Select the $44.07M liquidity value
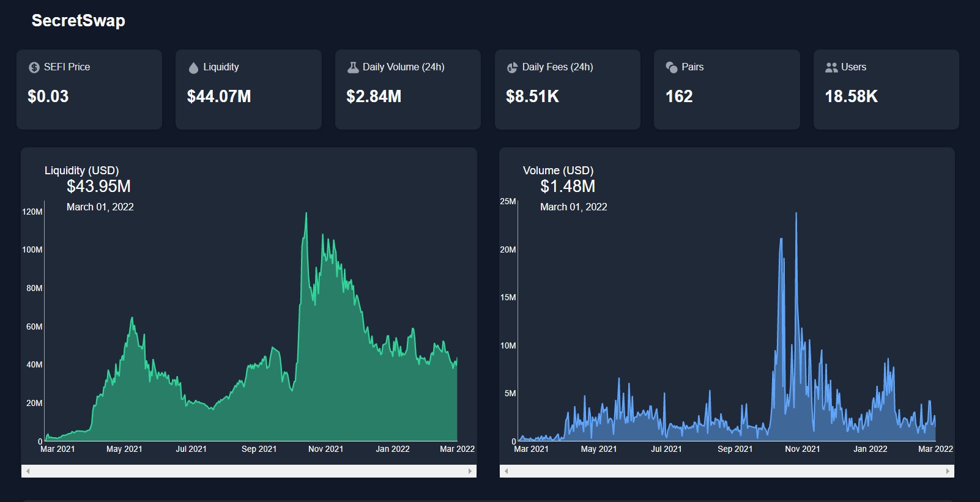This screenshot has width=980, height=502. pyautogui.click(x=219, y=97)
